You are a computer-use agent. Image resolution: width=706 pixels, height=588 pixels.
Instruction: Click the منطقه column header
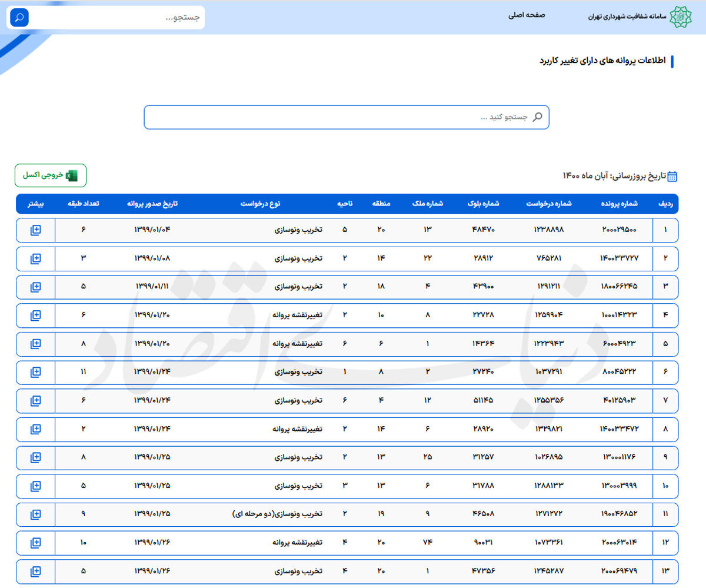point(381,204)
